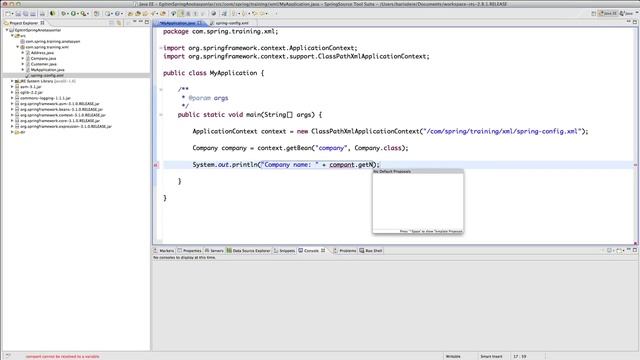Viewport: 640px width, 360px height.
Task: Click the red error indicator in overview ruler
Action: 636,165
